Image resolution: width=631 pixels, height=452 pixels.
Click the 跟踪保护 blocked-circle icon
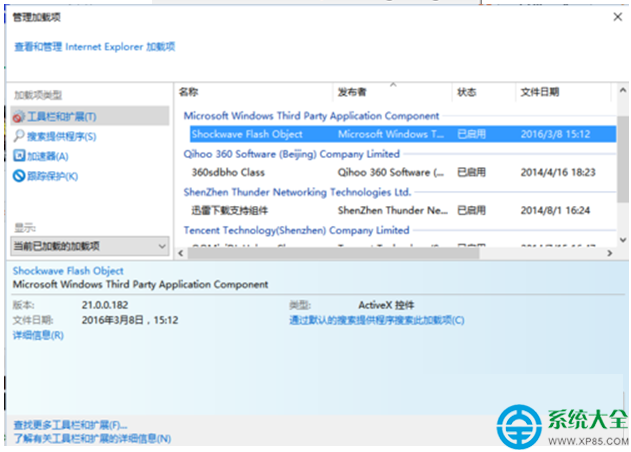pos(19,176)
